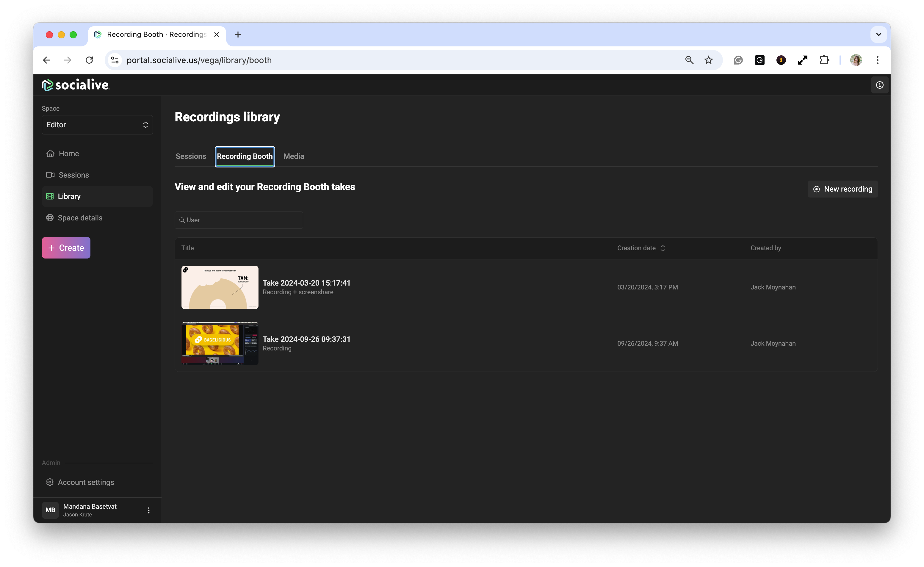
Task: Open Chrome tab search chevron
Action: 878,35
